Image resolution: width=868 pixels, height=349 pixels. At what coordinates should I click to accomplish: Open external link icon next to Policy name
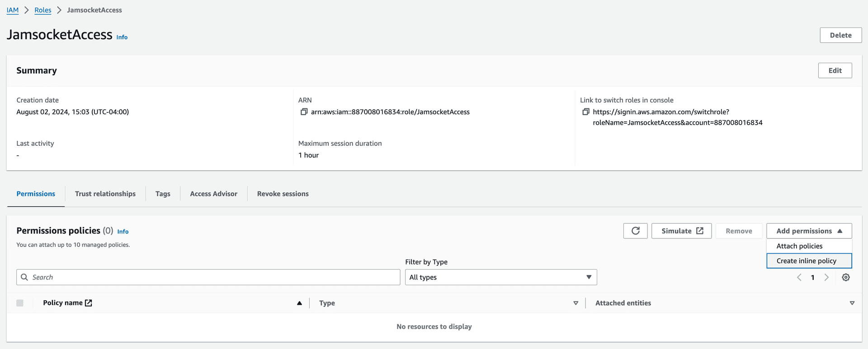click(89, 303)
